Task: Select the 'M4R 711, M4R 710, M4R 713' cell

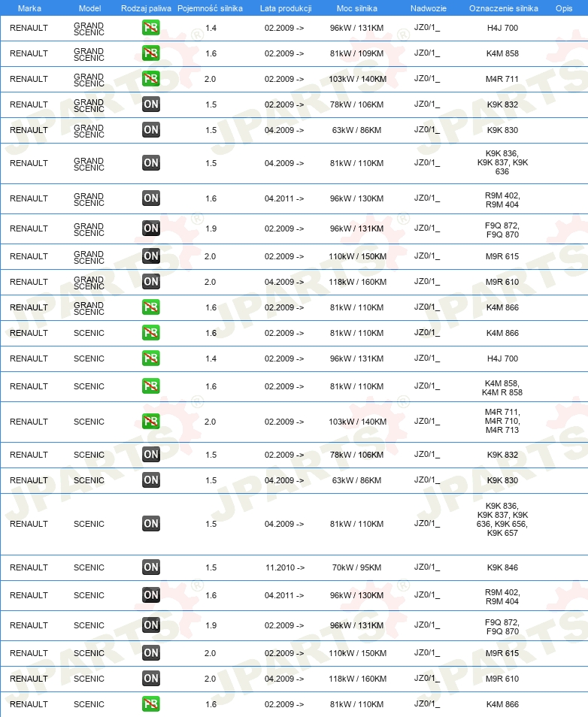Action: [x=502, y=421]
